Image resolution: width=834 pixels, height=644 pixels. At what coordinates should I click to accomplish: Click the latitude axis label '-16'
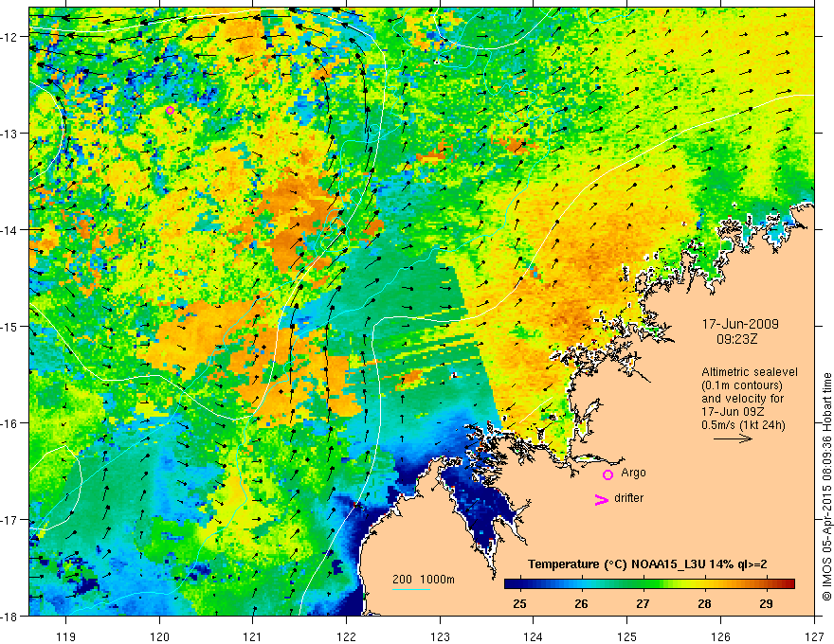tap(10, 423)
